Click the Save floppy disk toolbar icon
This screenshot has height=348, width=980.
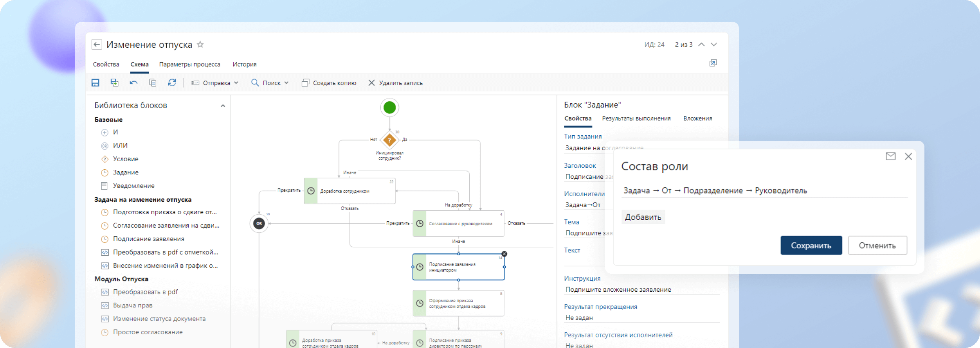[95, 83]
